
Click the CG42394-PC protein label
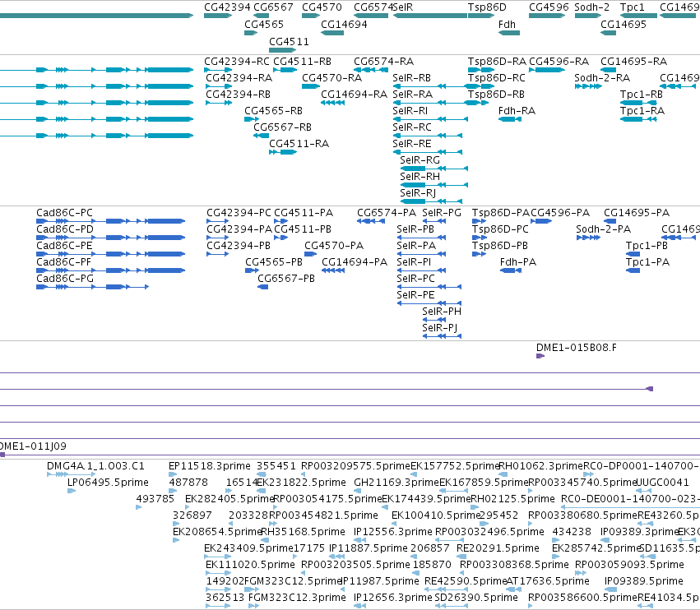click(239, 212)
